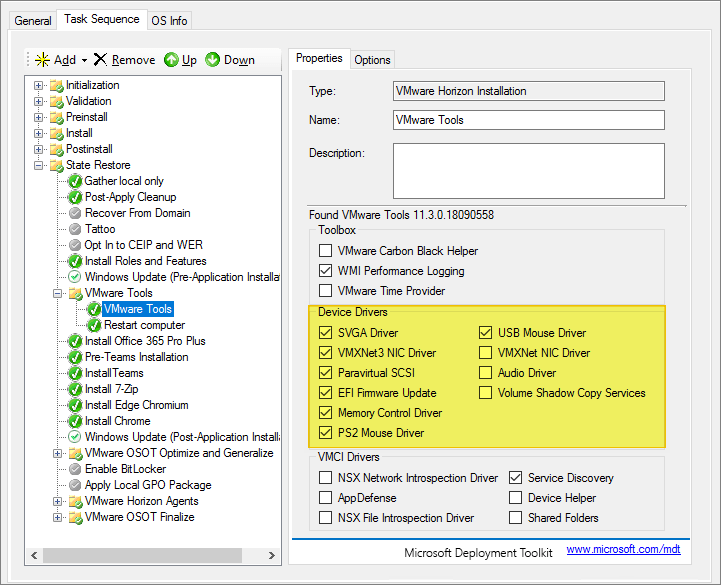Click the green Down arrow icon
The height and width of the screenshot is (585, 721).
tap(212, 60)
